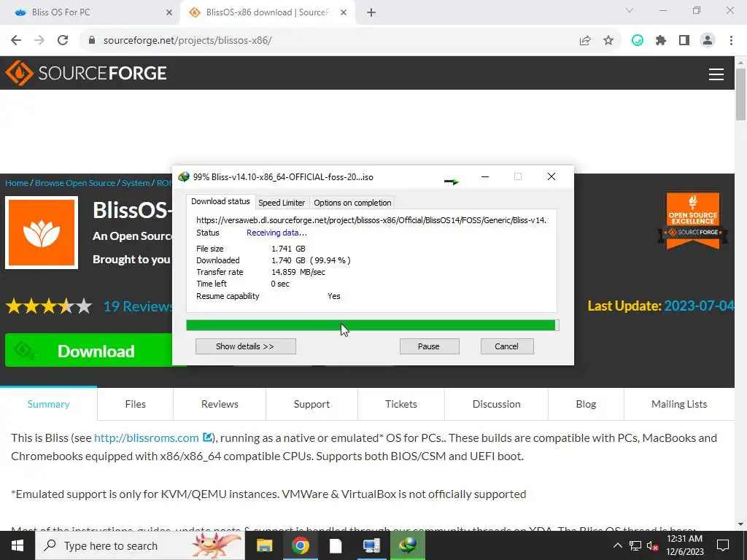Click the browser address bar URL

tap(187, 41)
